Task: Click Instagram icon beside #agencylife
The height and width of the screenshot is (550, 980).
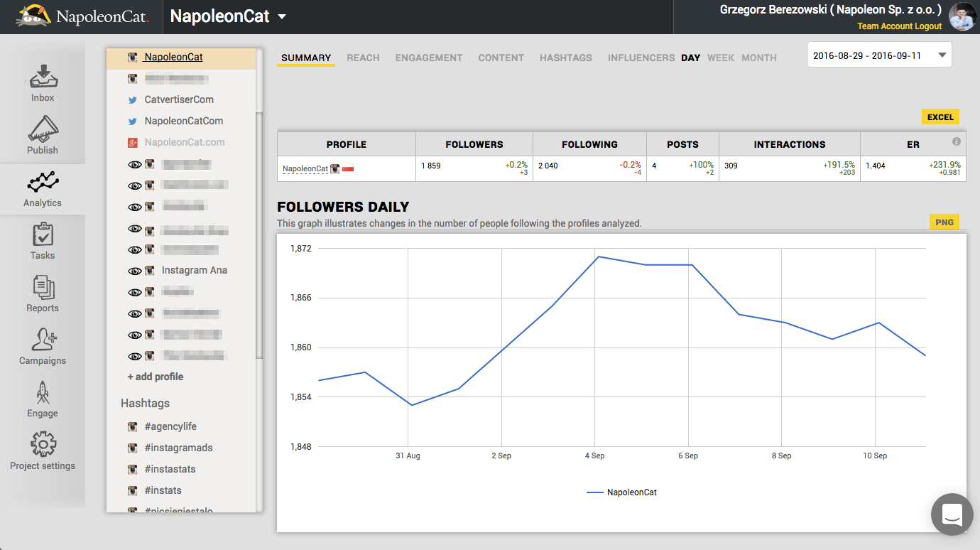Action: click(x=133, y=427)
